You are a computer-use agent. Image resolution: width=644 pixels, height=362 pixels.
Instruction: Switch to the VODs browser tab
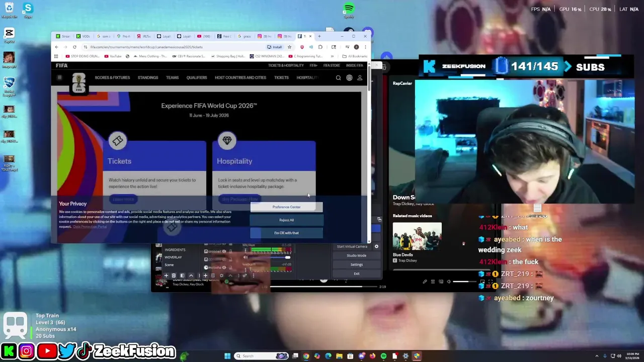coord(83,36)
